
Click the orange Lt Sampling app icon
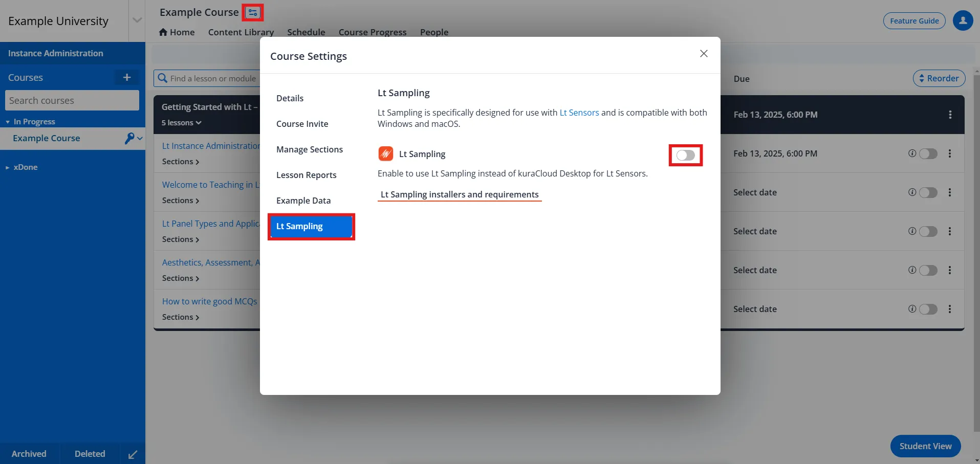coord(385,153)
